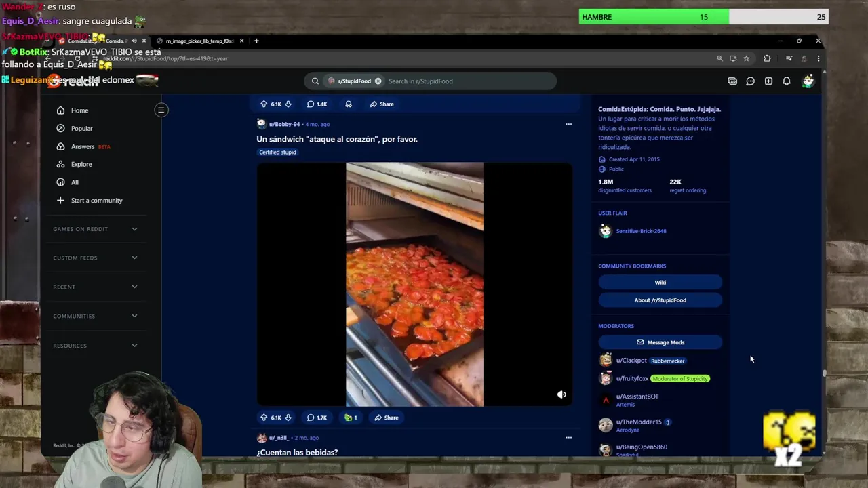Expand Games on Reddit section
This screenshot has height=488, width=868.
(95, 229)
